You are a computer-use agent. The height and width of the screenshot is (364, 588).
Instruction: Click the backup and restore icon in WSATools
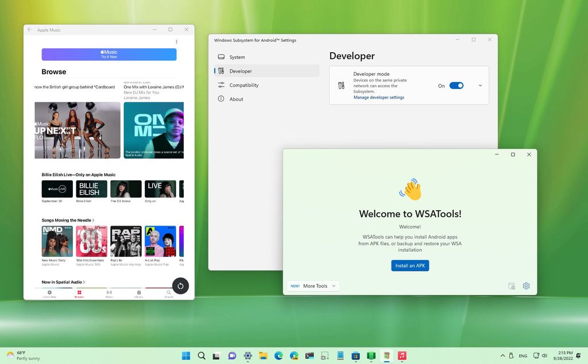tap(510, 285)
